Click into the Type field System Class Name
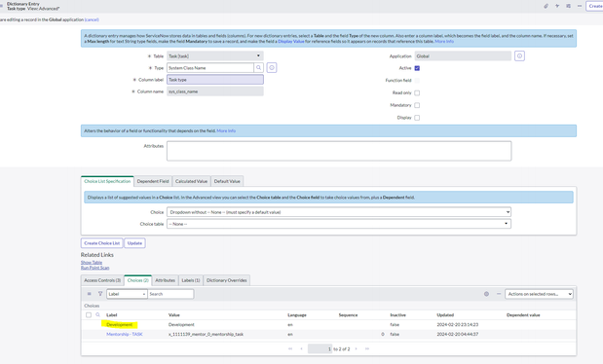The image size is (603, 364). [x=210, y=68]
